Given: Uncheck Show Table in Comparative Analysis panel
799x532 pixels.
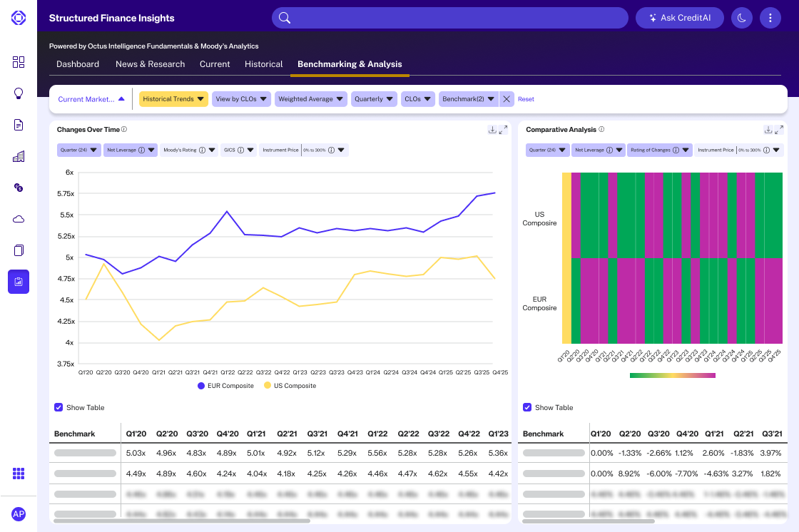Looking at the screenshot, I should click(x=526, y=407).
